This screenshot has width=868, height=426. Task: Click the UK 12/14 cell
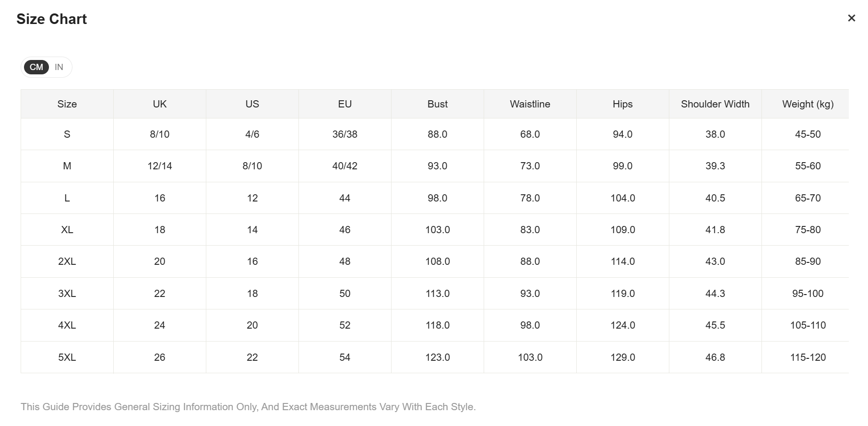tap(160, 166)
